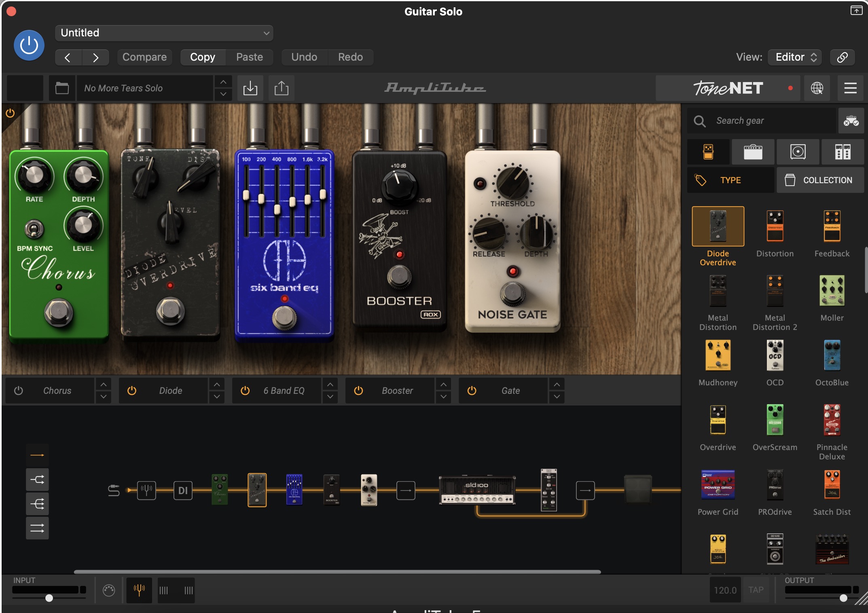The height and width of the screenshot is (613, 868).
Task: Click the Undo button
Action: point(304,57)
